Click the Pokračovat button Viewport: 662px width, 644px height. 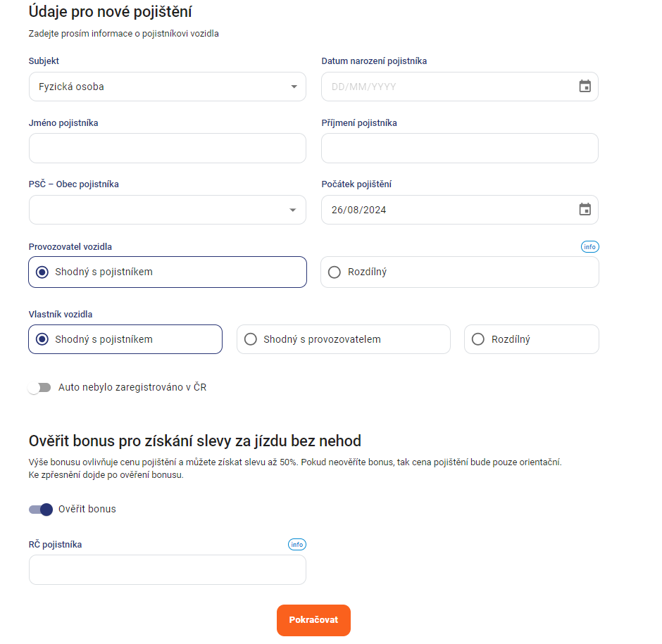[313, 620]
